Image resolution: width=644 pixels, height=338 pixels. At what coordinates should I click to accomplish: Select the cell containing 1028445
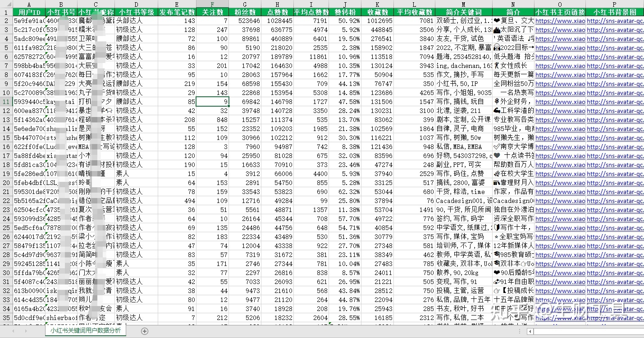click(277, 21)
